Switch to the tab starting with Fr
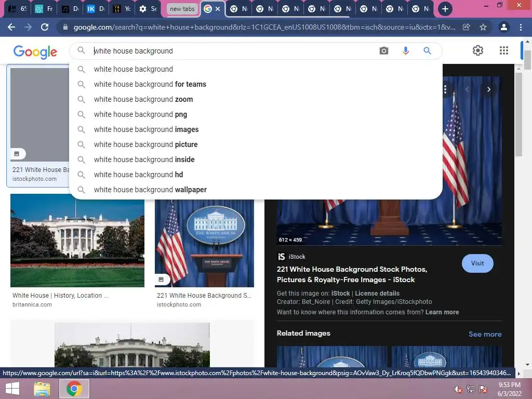The width and height of the screenshot is (532, 399). point(44,9)
